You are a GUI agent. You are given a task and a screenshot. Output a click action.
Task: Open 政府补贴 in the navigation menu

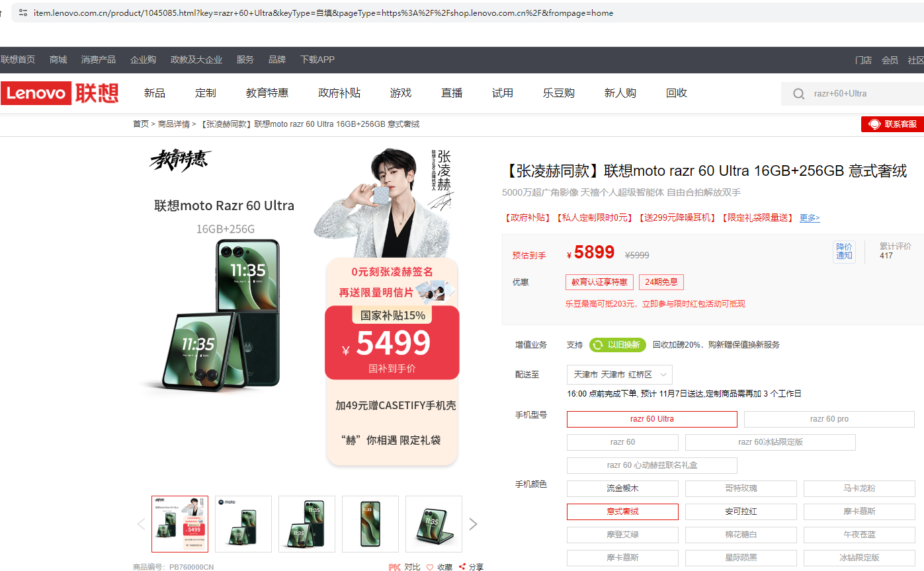(339, 93)
